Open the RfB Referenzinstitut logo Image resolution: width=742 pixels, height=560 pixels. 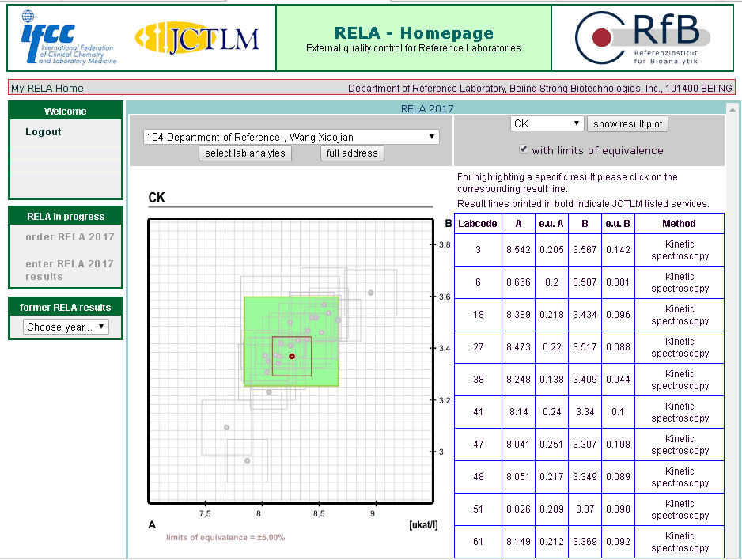642,38
